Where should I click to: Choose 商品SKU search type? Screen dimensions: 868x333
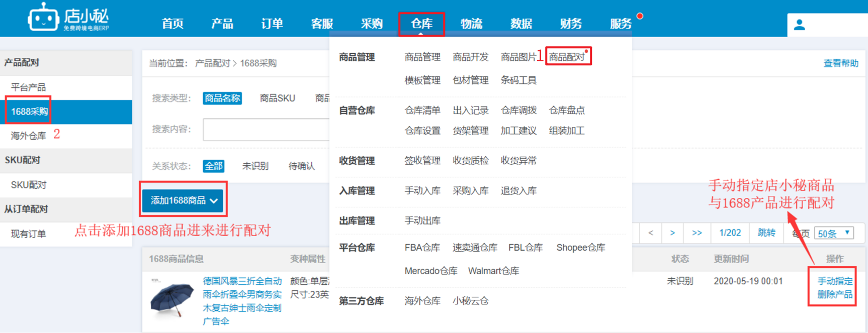pos(277,98)
